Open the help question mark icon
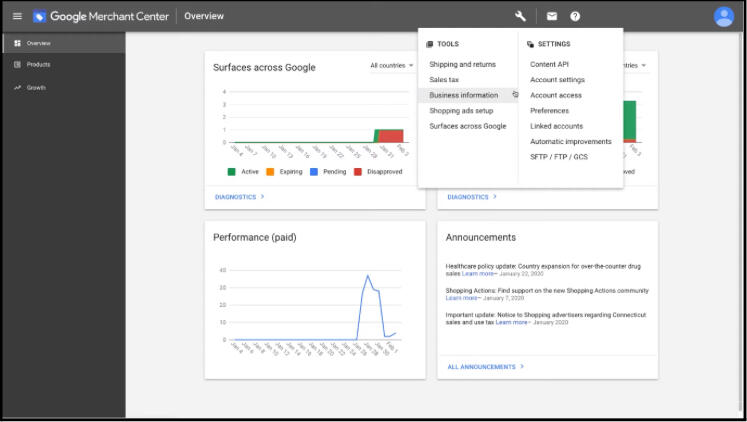The height and width of the screenshot is (422, 747). (575, 16)
